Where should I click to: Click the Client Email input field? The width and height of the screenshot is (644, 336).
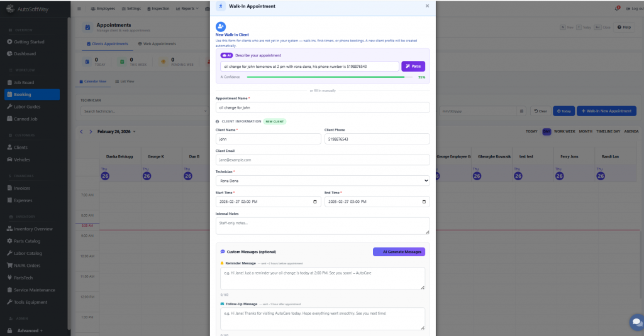322,160
